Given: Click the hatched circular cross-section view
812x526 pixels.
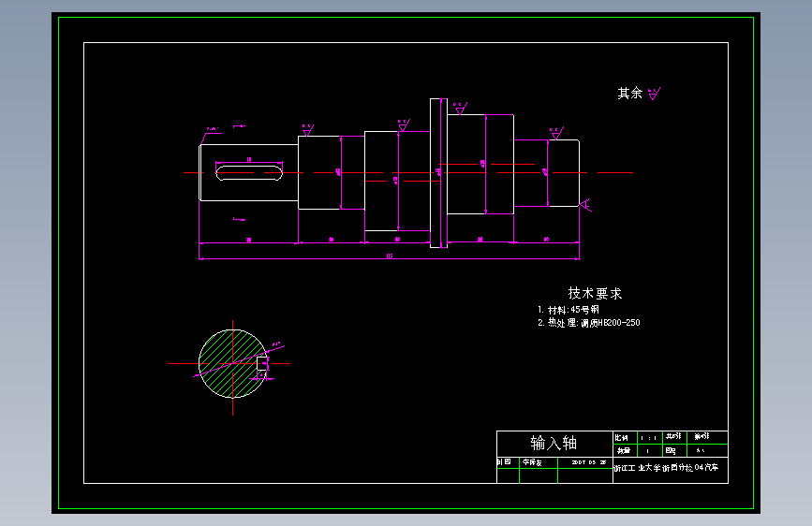Looking at the screenshot, I should click(232, 363).
